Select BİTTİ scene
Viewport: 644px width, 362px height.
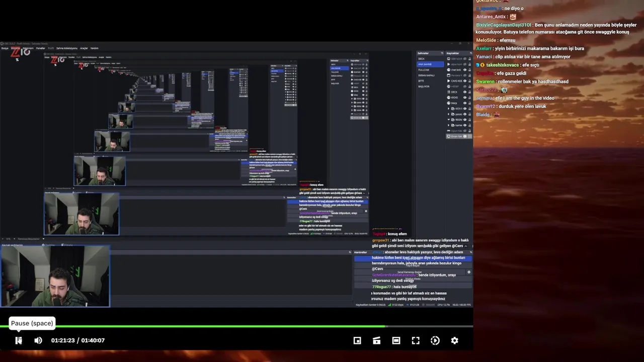coord(430,81)
